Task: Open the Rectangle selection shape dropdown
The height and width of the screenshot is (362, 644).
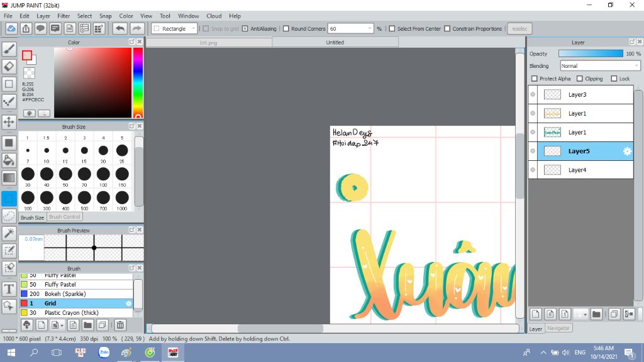Action: click(174, 29)
